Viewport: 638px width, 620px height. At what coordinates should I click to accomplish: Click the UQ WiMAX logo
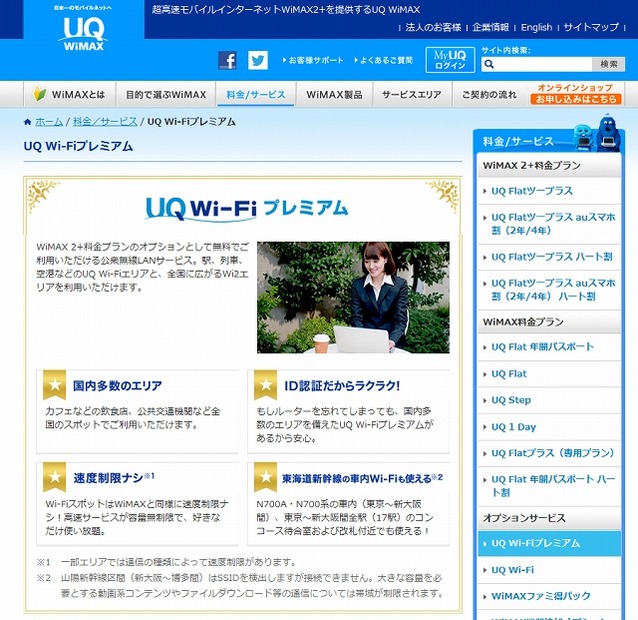83,33
